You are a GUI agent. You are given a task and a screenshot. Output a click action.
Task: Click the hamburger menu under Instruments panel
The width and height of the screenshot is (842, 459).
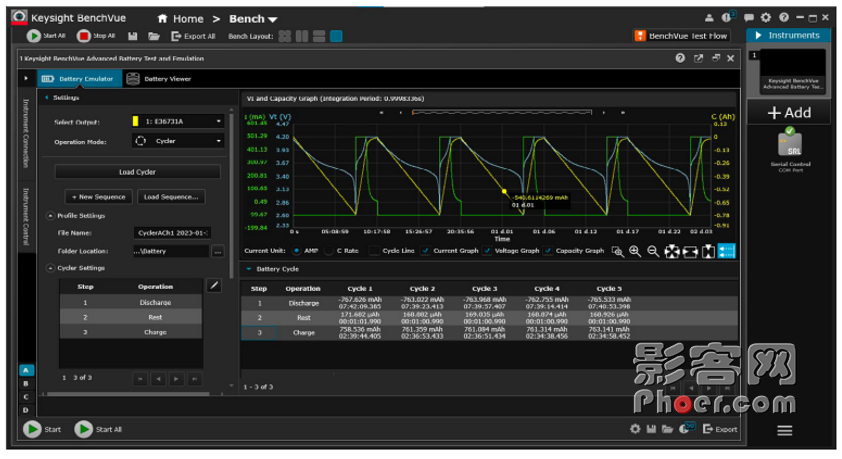click(x=785, y=431)
